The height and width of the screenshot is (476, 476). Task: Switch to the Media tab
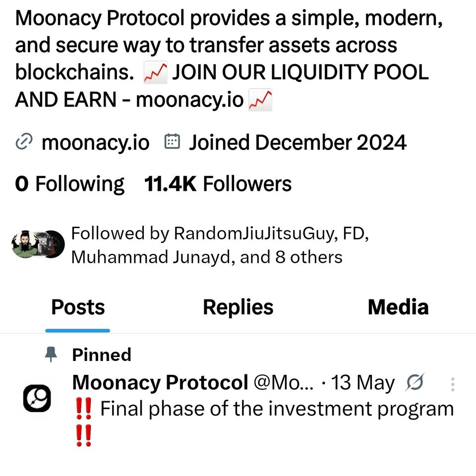398,307
